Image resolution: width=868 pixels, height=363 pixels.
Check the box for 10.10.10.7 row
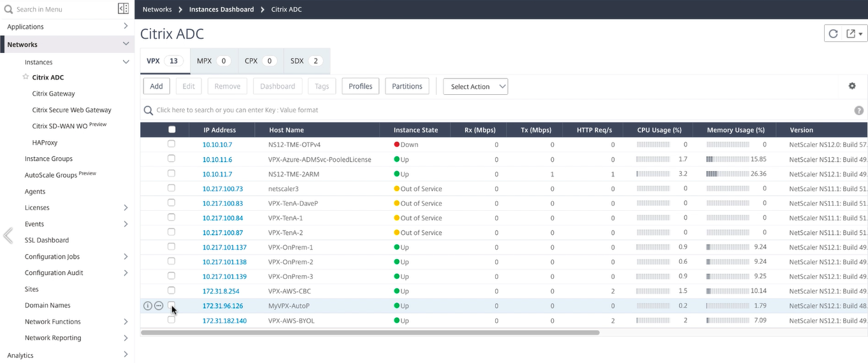pyautogui.click(x=171, y=144)
